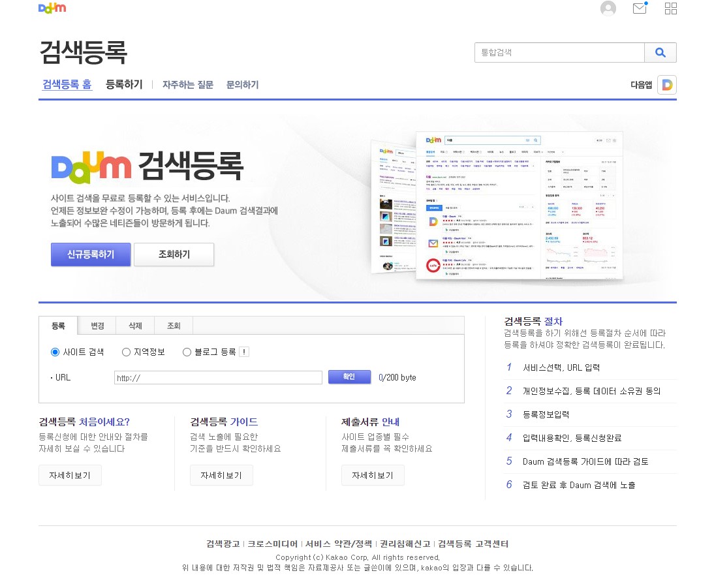Switch to the 등록 tab

(x=58, y=326)
